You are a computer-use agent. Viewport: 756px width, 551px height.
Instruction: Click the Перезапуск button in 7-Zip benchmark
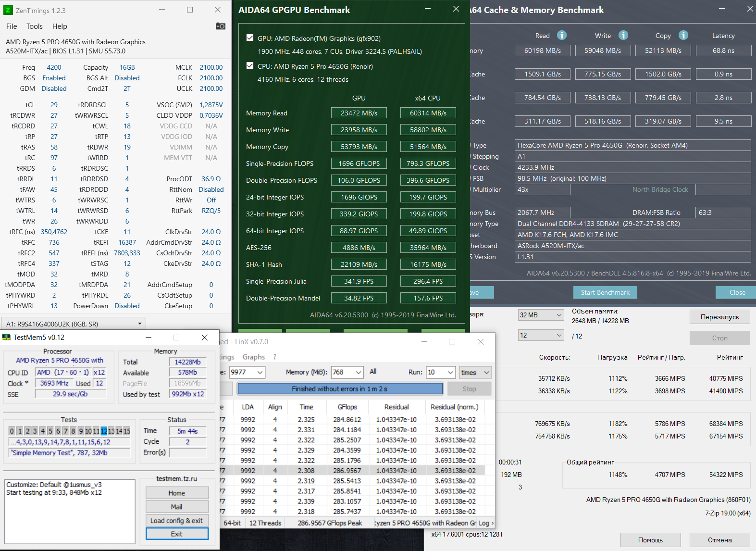(x=720, y=317)
